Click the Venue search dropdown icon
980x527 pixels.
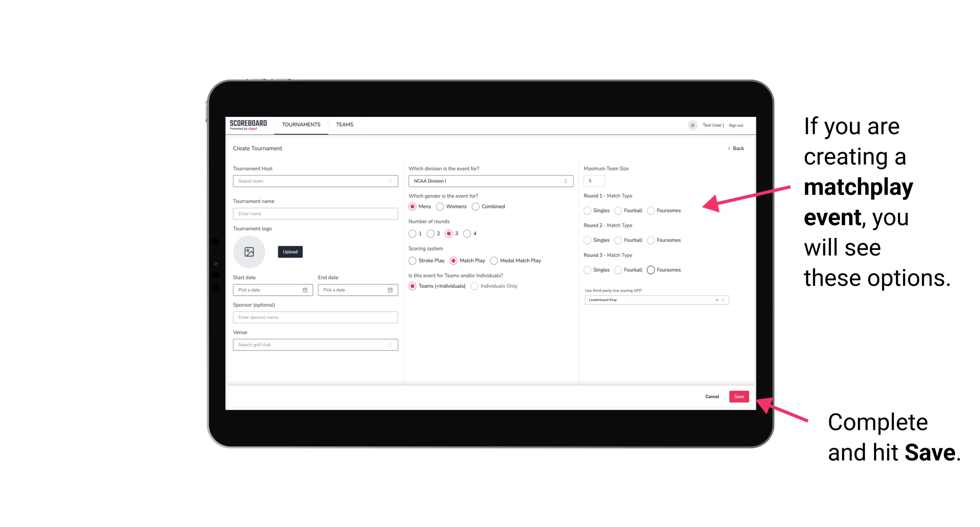coord(389,345)
